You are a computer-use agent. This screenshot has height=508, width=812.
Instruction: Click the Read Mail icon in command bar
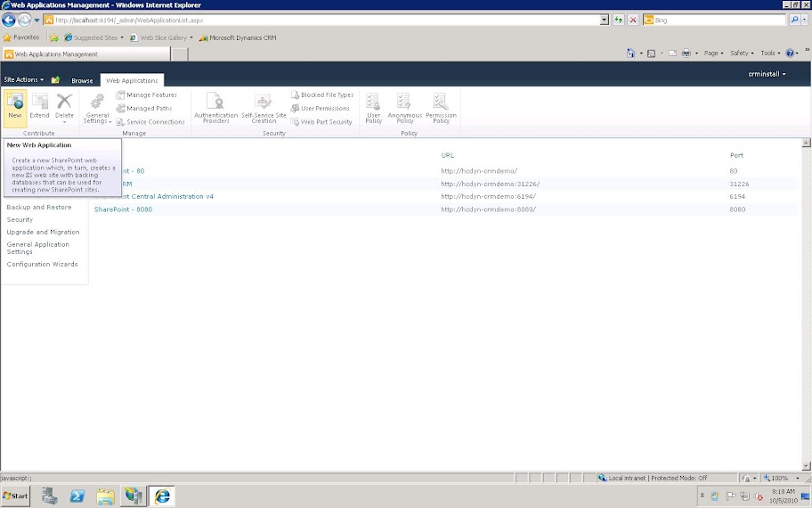click(x=672, y=53)
